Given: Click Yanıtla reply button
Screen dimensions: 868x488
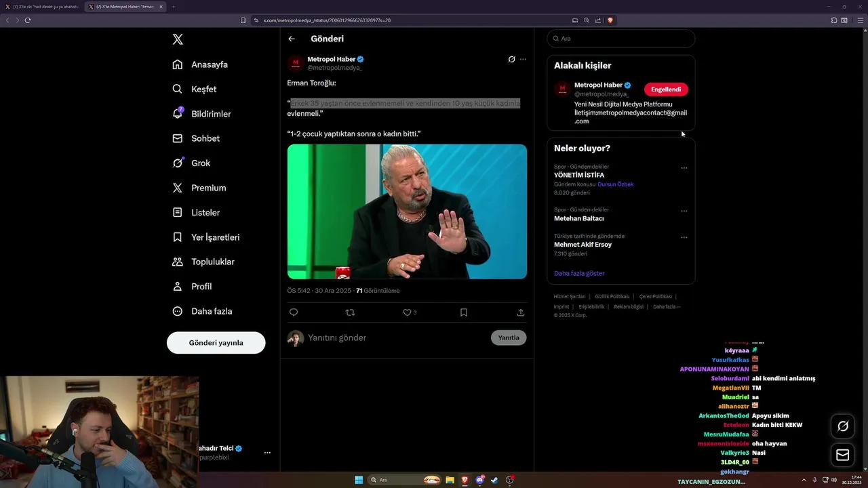Looking at the screenshot, I should tap(509, 338).
